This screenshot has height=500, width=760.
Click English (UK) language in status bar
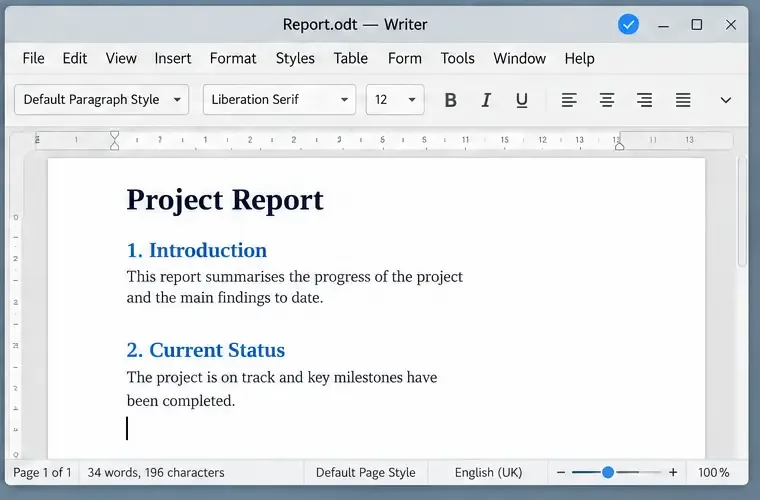(x=489, y=472)
